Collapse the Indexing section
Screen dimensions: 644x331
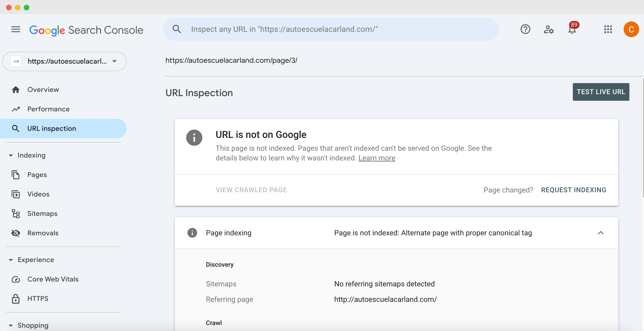[11, 156]
